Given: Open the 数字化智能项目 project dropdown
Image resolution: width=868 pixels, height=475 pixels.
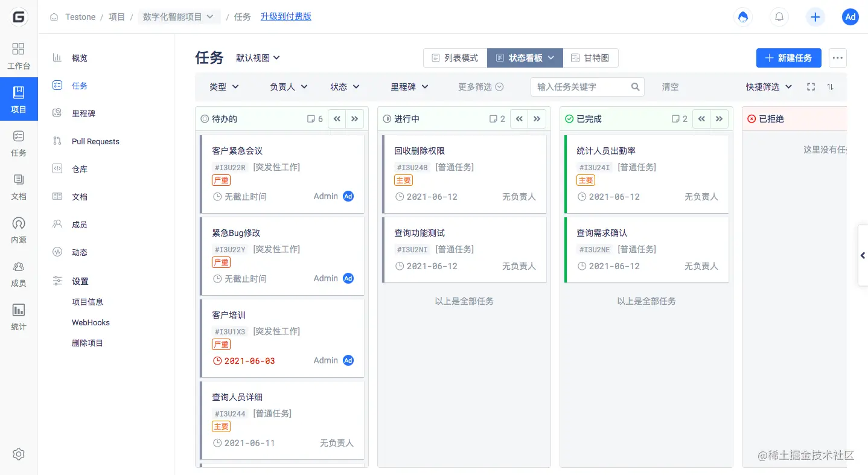Looking at the screenshot, I should 179,17.
